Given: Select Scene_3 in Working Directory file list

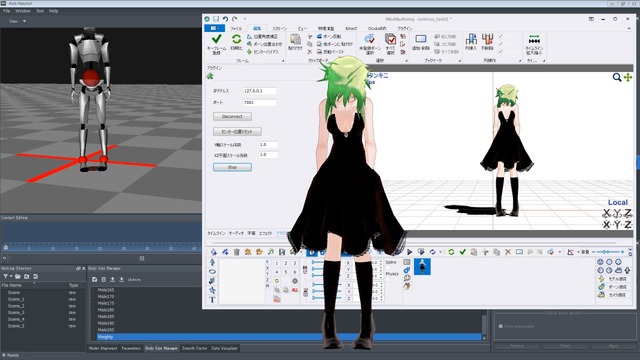Looking at the screenshot, I should point(16,313).
